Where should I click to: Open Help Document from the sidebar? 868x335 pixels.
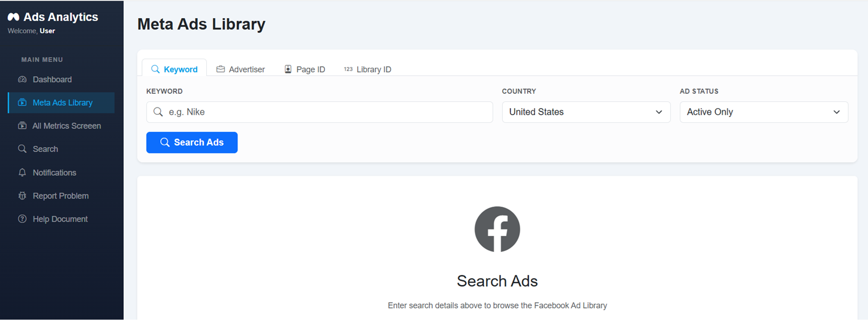pos(59,219)
